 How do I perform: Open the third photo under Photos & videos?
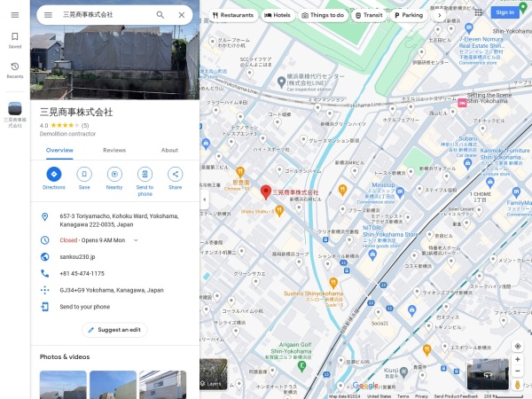(163, 385)
